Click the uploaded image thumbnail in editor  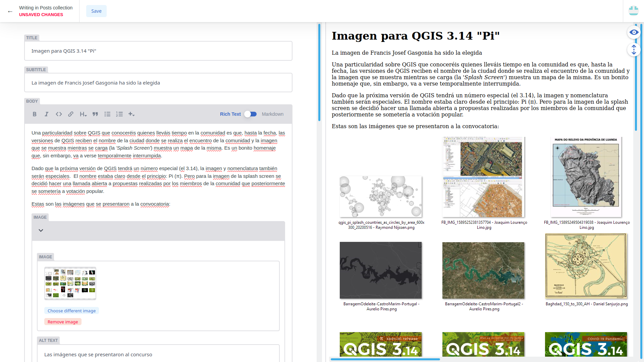click(70, 283)
